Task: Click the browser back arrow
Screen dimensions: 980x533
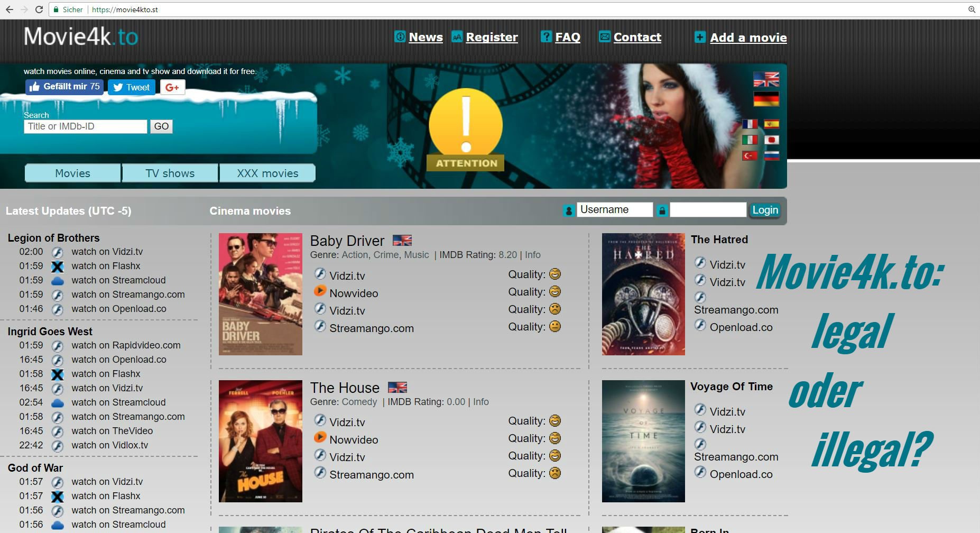Action: coord(9,10)
